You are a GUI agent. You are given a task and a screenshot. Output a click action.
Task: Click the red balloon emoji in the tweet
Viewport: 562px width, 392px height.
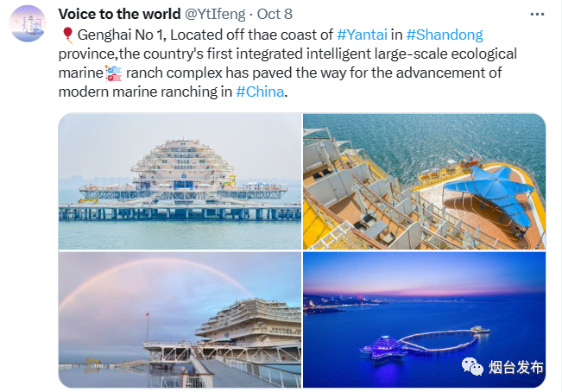pos(66,35)
